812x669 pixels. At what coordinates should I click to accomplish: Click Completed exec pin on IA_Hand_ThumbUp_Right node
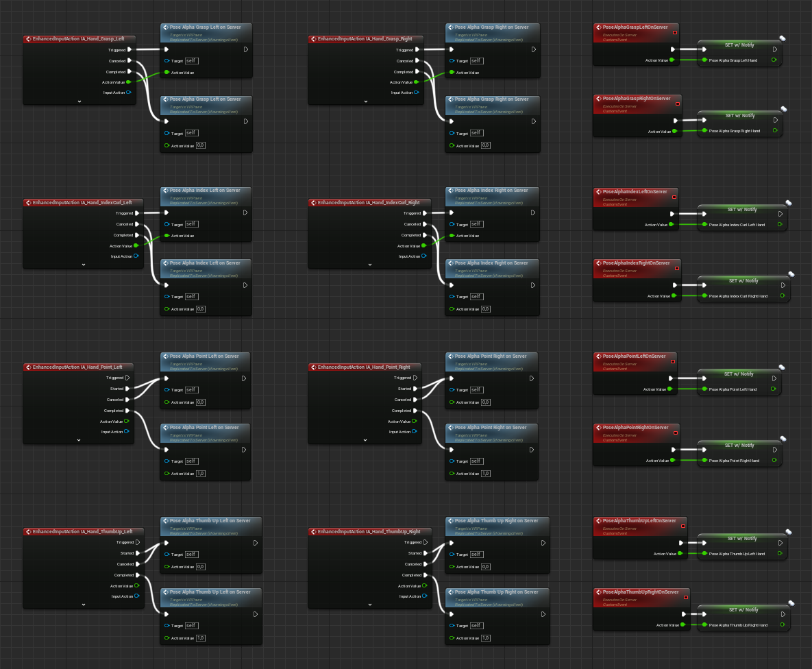[x=426, y=575]
